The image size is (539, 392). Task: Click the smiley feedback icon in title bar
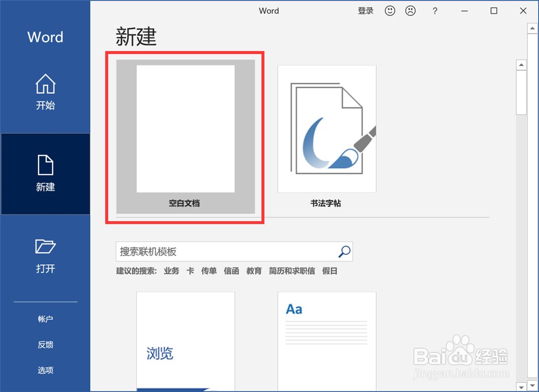pyautogui.click(x=390, y=11)
